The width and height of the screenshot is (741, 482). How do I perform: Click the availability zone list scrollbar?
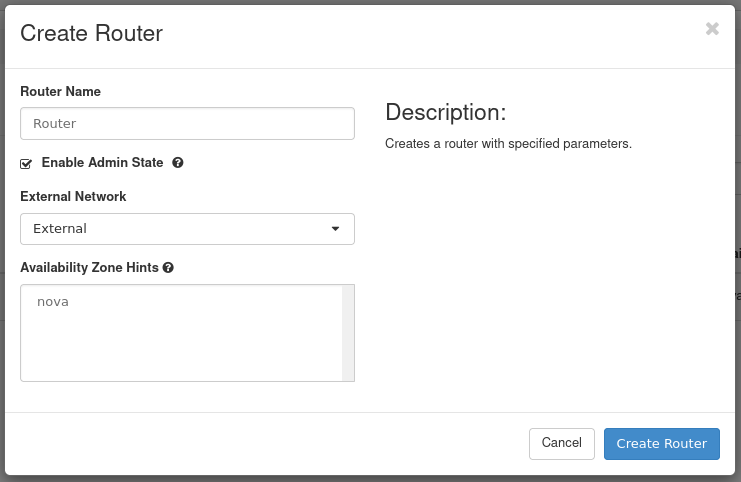[x=348, y=333]
